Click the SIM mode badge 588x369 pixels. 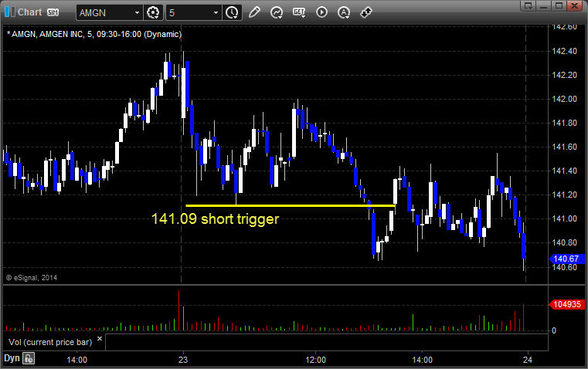click(53, 12)
